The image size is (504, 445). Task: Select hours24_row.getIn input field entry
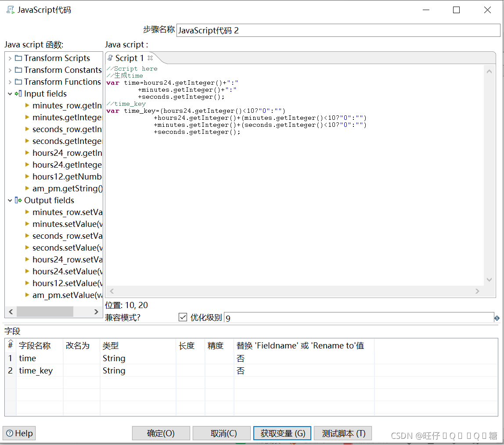[67, 153]
